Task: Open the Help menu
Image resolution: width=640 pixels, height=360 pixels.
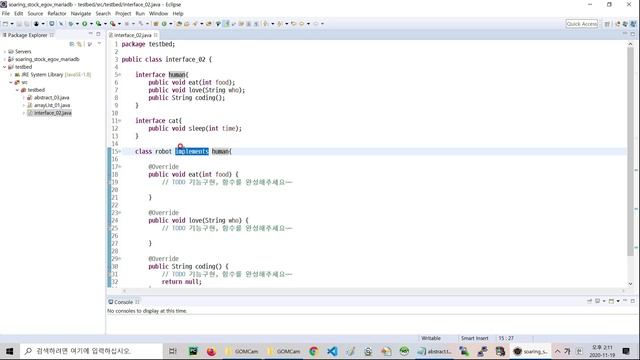Action: click(178, 13)
